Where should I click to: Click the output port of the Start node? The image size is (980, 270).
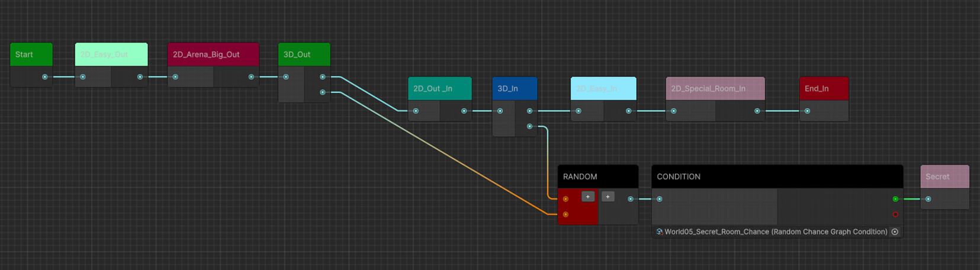tap(44, 77)
